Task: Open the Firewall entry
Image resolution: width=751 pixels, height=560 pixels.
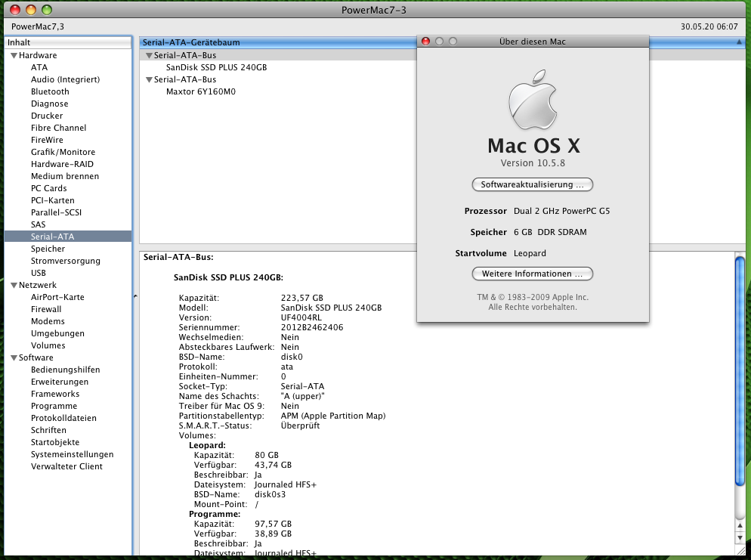Action: [x=46, y=309]
